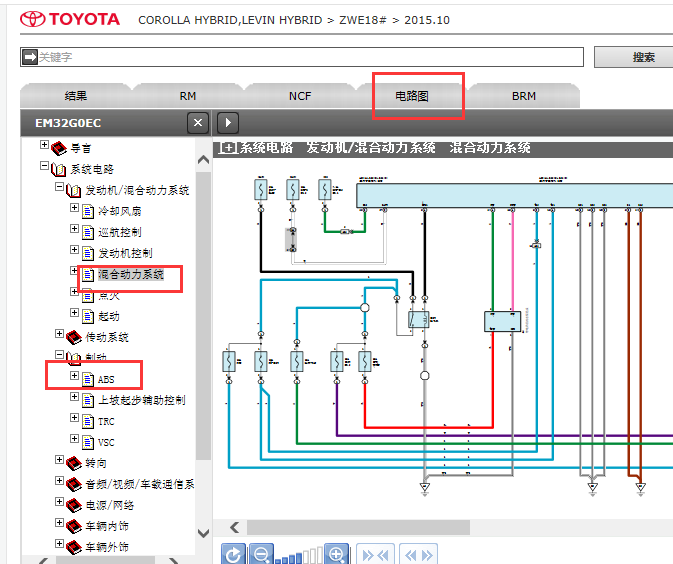The width and height of the screenshot is (673, 564).
Task: Expand the 上坡起步辅助控制 node
Action: pyautogui.click(x=74, y=397)
